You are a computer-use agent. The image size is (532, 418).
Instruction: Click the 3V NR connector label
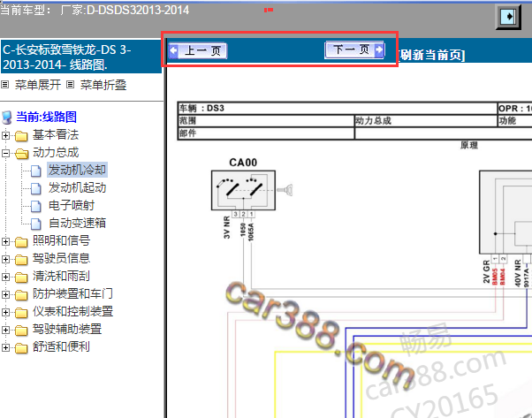coord(226,227)
